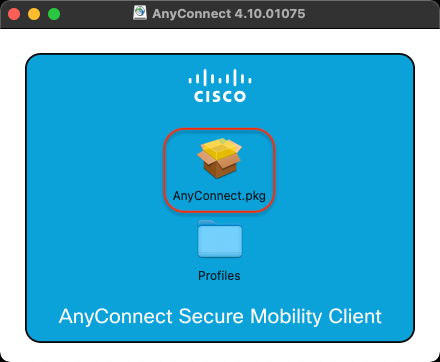The width and height of the screenshot is (440, 362).
Task: Click the AnyConnect Secure Mobility Client banner
Action: coord(220,316)
